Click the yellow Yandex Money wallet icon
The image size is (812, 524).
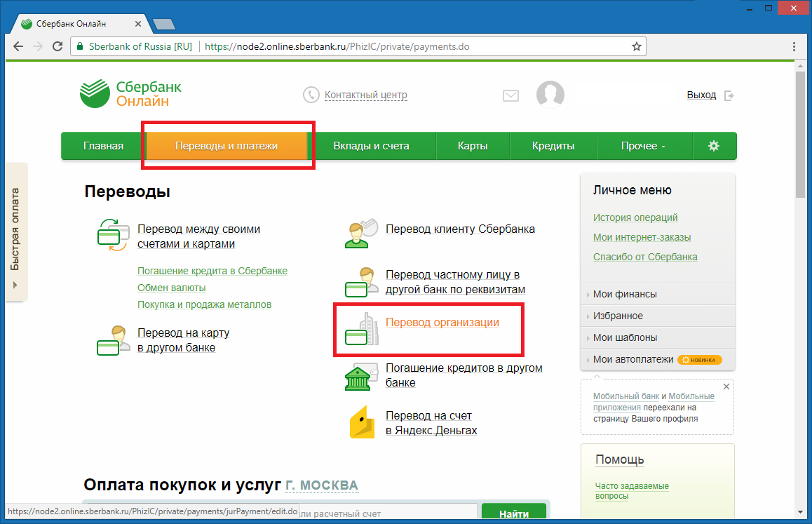click(x=361, y=422)
